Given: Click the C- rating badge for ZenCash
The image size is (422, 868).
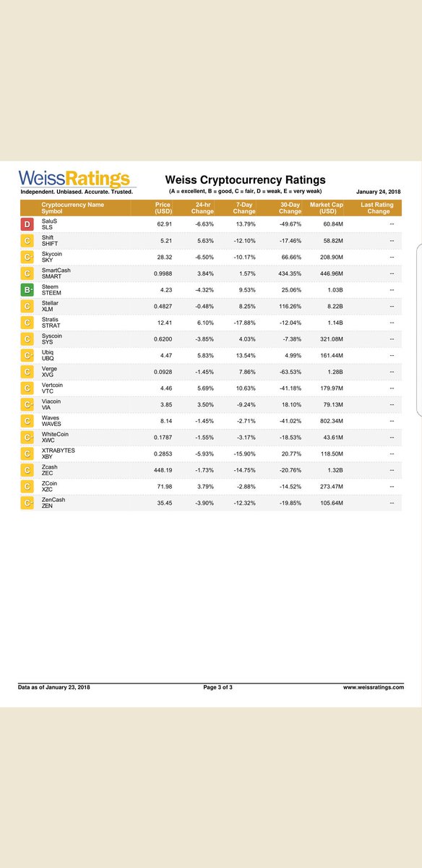Looking at the screenshot, I should click(x=27, y=502).
